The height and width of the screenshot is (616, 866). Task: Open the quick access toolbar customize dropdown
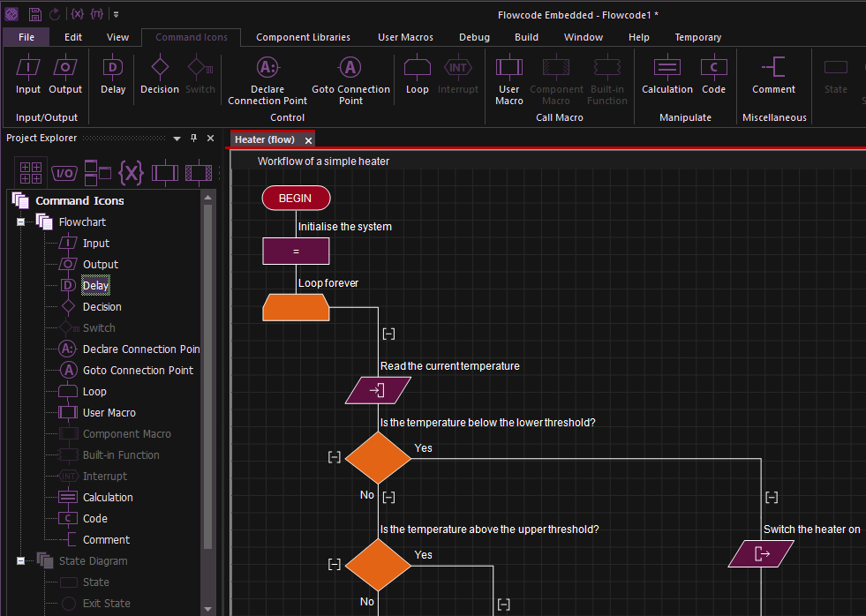116,14
